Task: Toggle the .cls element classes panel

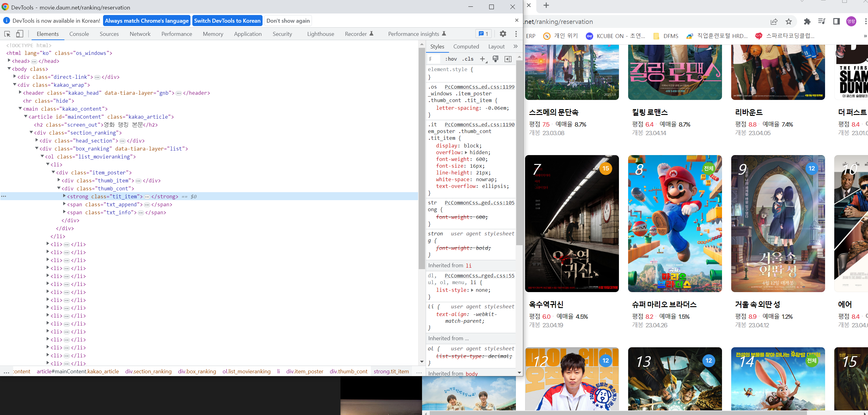Action: click(x=468, y=59)
